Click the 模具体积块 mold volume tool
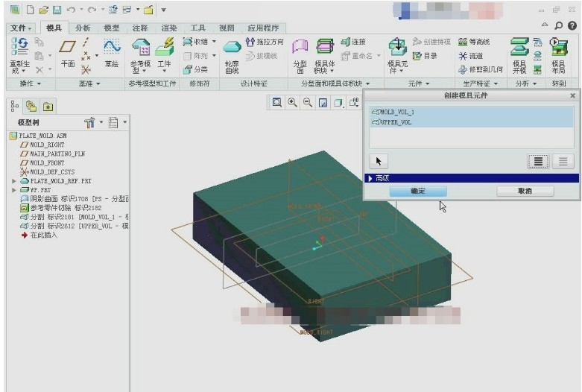This screenshot has height=392, width=582. pos(325,56)
